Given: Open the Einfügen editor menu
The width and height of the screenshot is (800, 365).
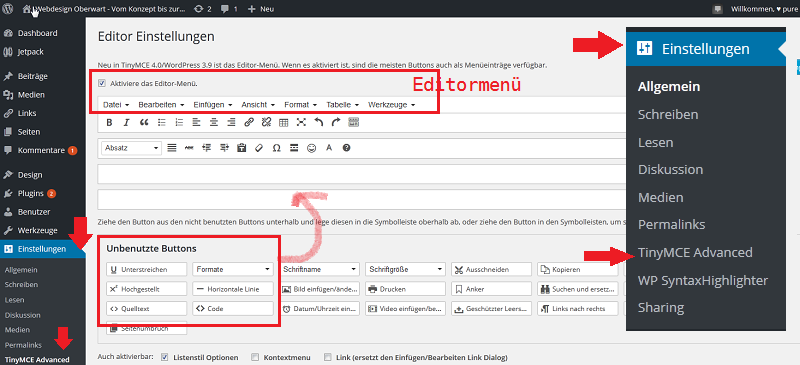Looking at the screenshot, I should pyautogui.click(x=213, y=105).
